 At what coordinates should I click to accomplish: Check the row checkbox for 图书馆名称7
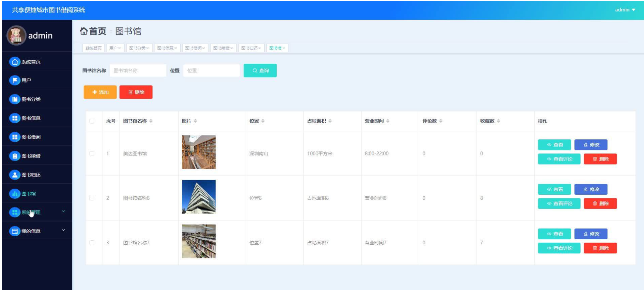[x=92, y=242]
